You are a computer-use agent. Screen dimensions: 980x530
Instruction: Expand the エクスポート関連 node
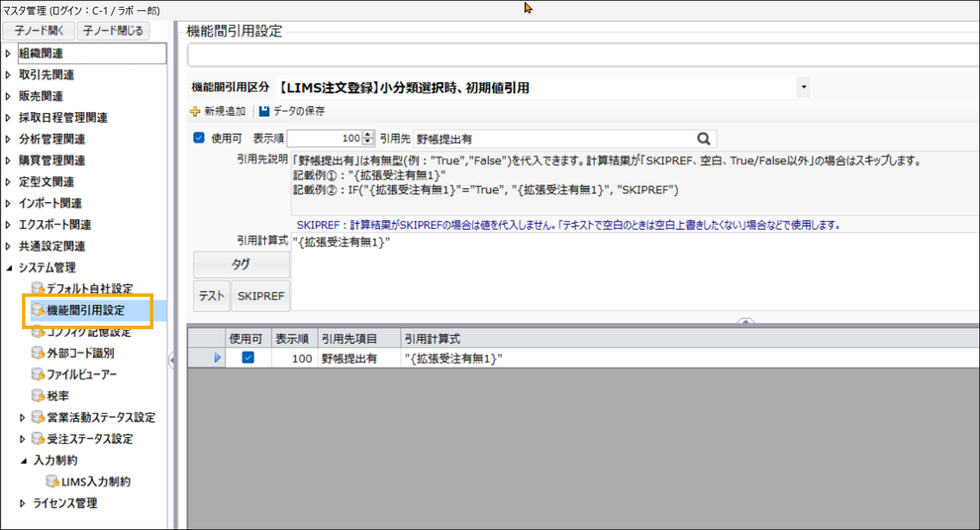[x=8, y=225]
